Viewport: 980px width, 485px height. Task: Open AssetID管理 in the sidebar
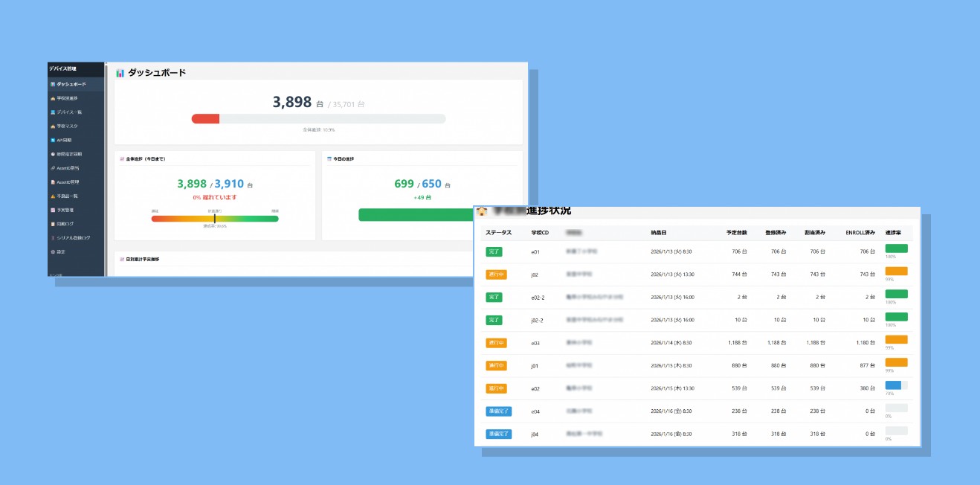[68, 182]
